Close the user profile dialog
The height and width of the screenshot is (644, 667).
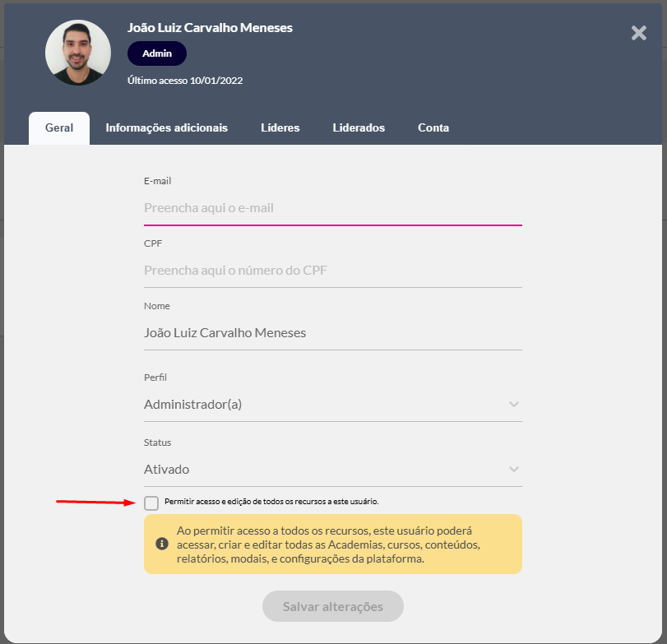(x=638, y=33)
